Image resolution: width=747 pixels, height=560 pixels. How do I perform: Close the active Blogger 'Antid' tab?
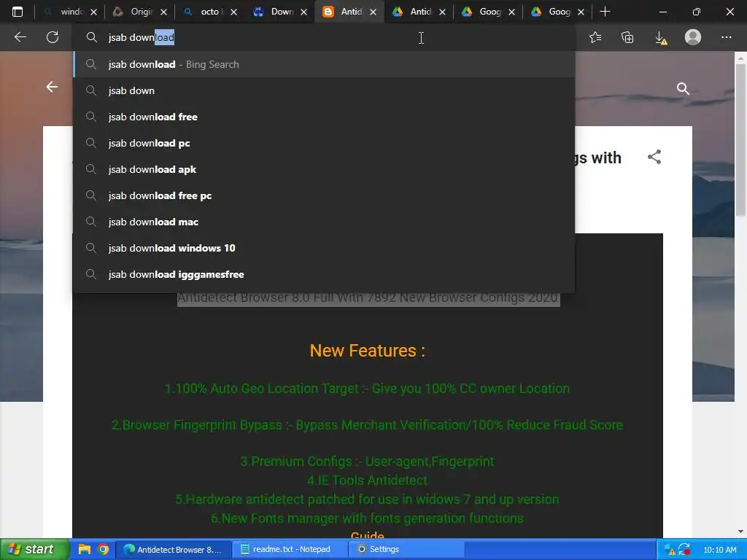[x=373, y=12]
